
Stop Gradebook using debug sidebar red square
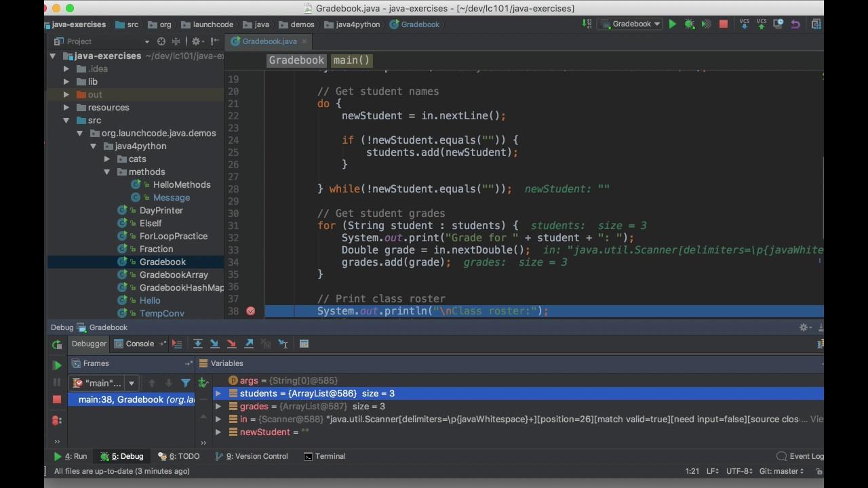click(57, 399)
